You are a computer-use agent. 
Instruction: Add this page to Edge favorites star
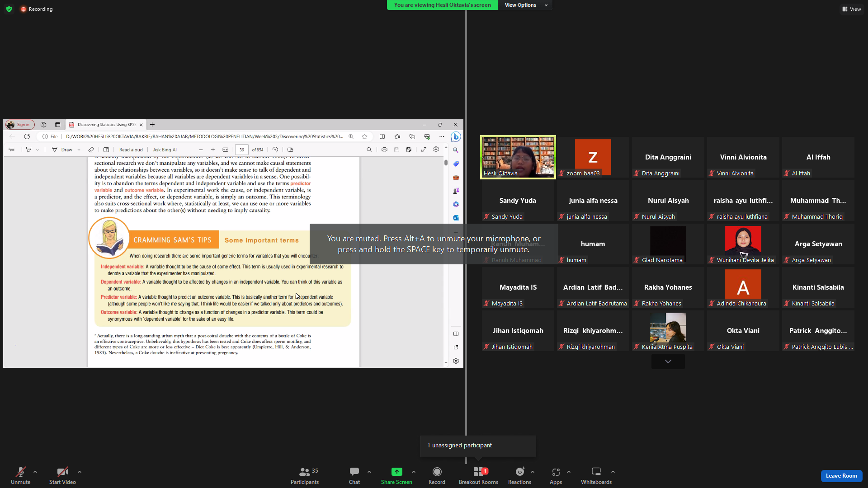364,136
